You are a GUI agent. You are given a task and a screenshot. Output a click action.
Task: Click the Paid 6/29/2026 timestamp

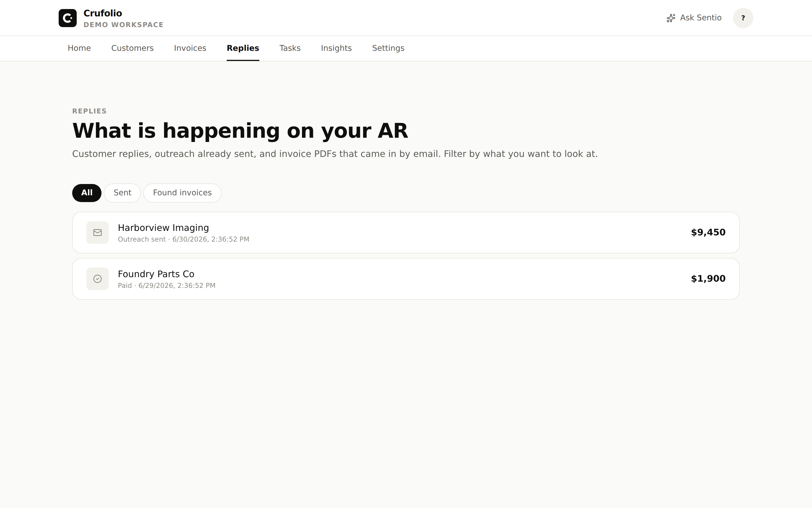[166, 286]
